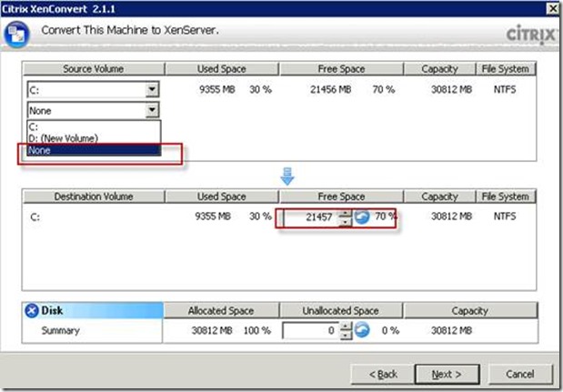The height and width of the screenshot is (392, 563).
Task: Cancel the conversion wizard
Action: click(520, 374)
